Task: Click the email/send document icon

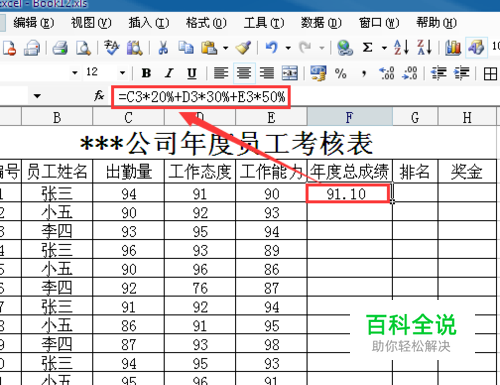Action: click(x=32, y=48)
